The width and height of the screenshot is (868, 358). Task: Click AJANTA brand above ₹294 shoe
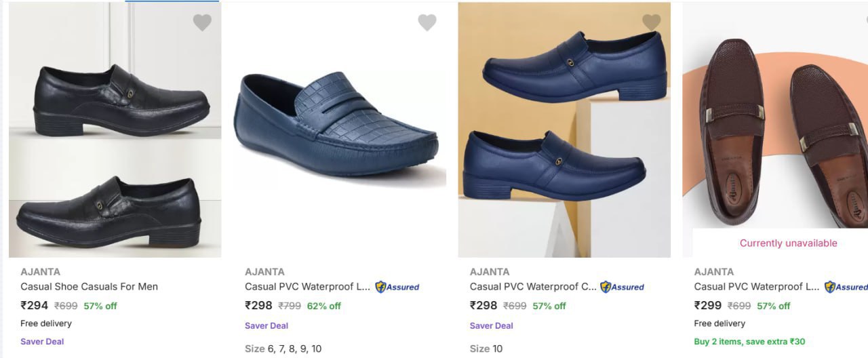pos(40,272)
